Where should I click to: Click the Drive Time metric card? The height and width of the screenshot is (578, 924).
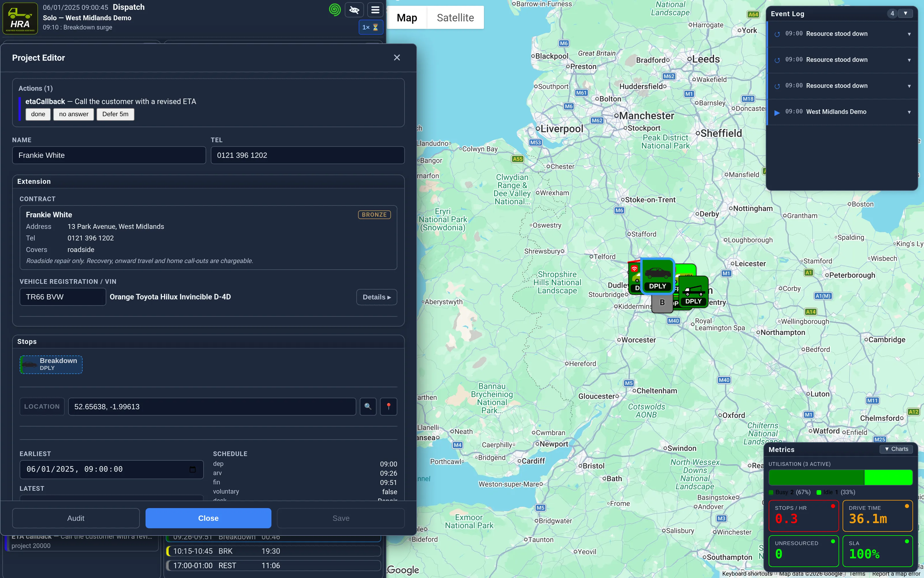tap(878, 516)
